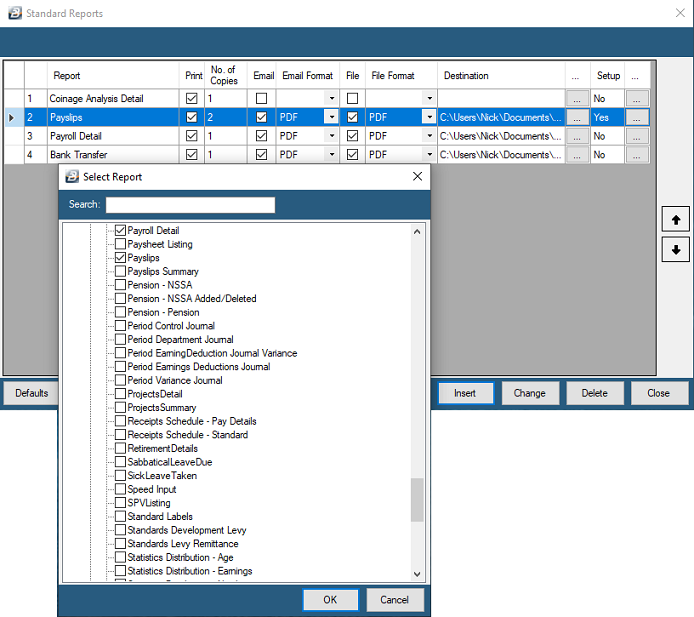
Task: Click OK in Select Report dialog
Action: (x=330, y=600)
